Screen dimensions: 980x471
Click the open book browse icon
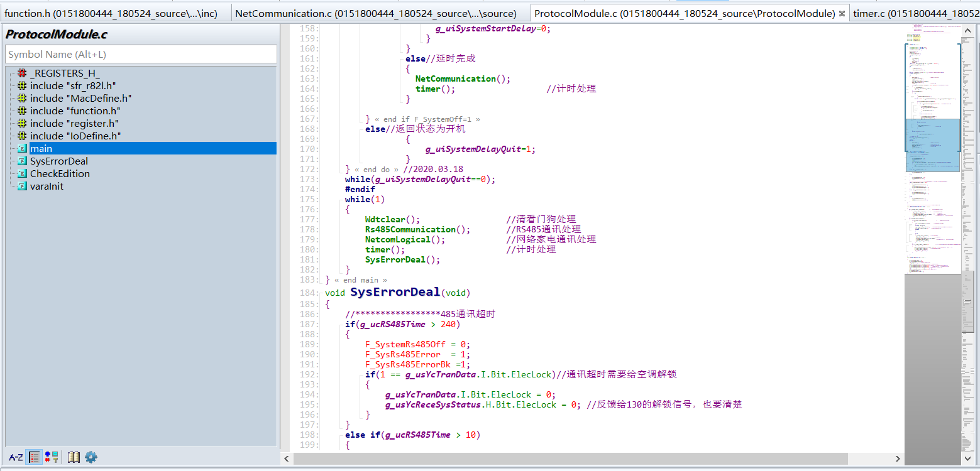(74, 457)
